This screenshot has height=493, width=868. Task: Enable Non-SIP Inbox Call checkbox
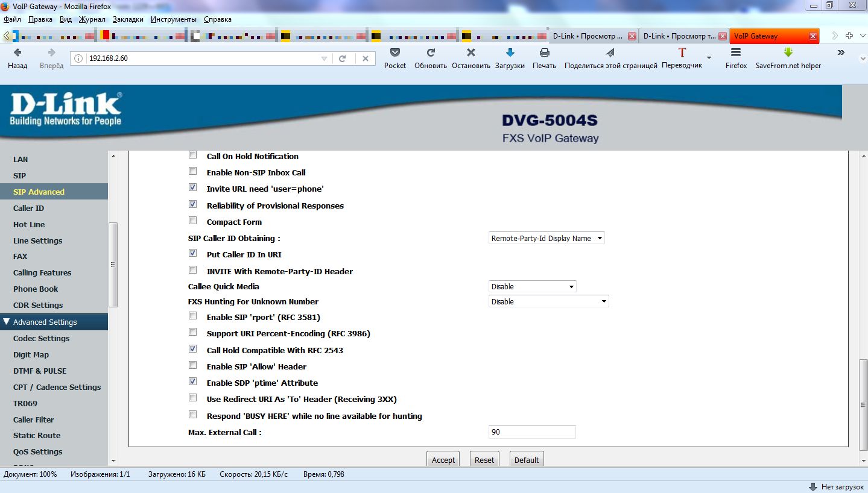(193, 171)
